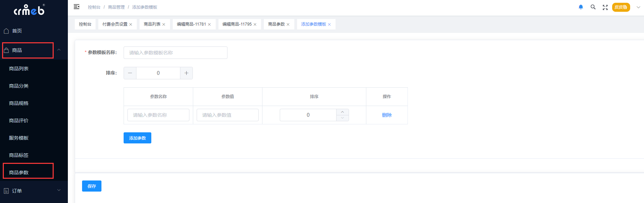Collapse the 商品 sidebar menu
The width and height of the screenshot is (644, 203).
click(59, 50)
